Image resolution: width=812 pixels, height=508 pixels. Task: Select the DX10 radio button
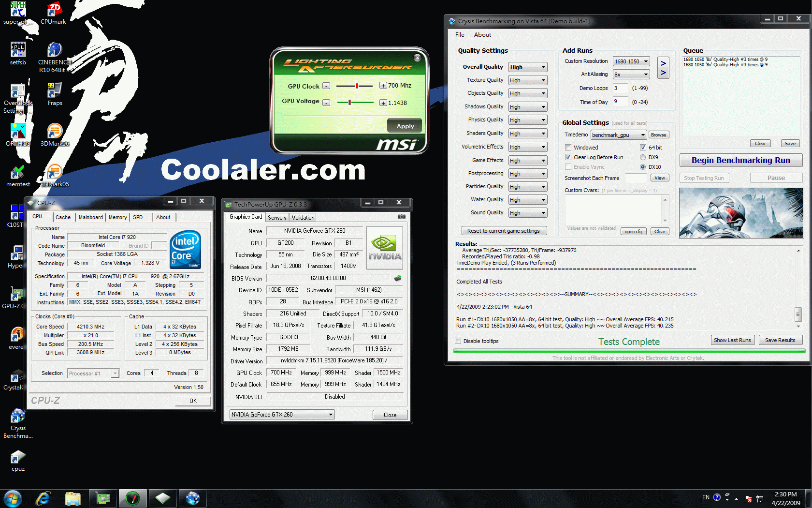click(643, 167)
